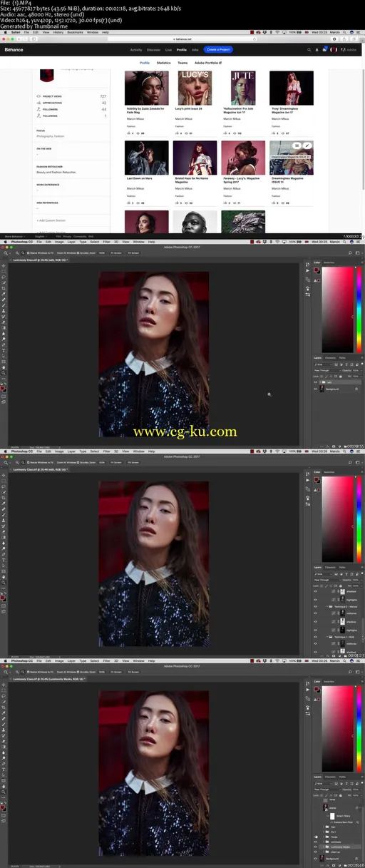Open Discover in the Behance navigation
The height and width of the screenshot is (868, 365).
[153, 50]
